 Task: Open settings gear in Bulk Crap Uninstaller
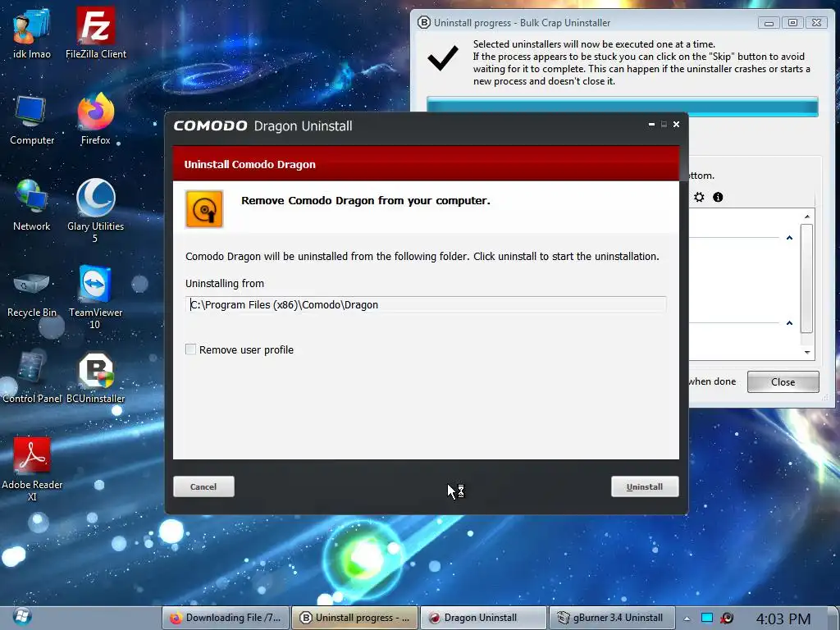699,197
